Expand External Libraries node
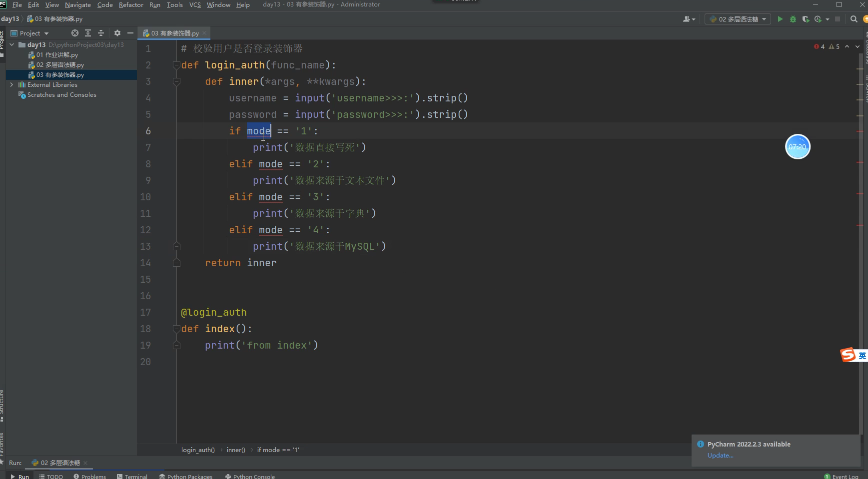Viewport: 868px width, 479px height. click(12, 84)
